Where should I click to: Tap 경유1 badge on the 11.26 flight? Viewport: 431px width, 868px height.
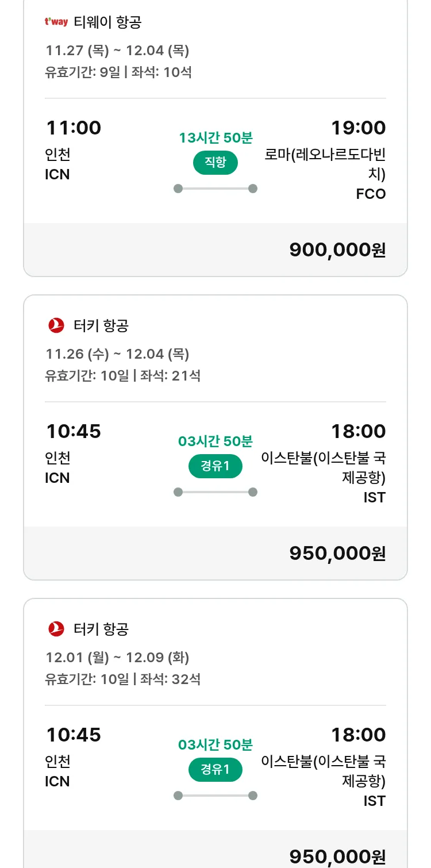(215, 466)
